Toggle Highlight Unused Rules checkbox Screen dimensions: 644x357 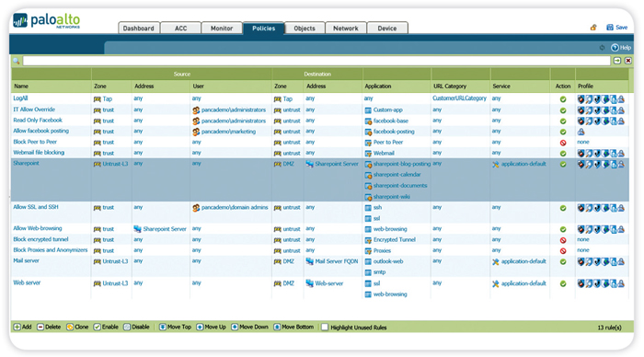[x=325, y=328]
